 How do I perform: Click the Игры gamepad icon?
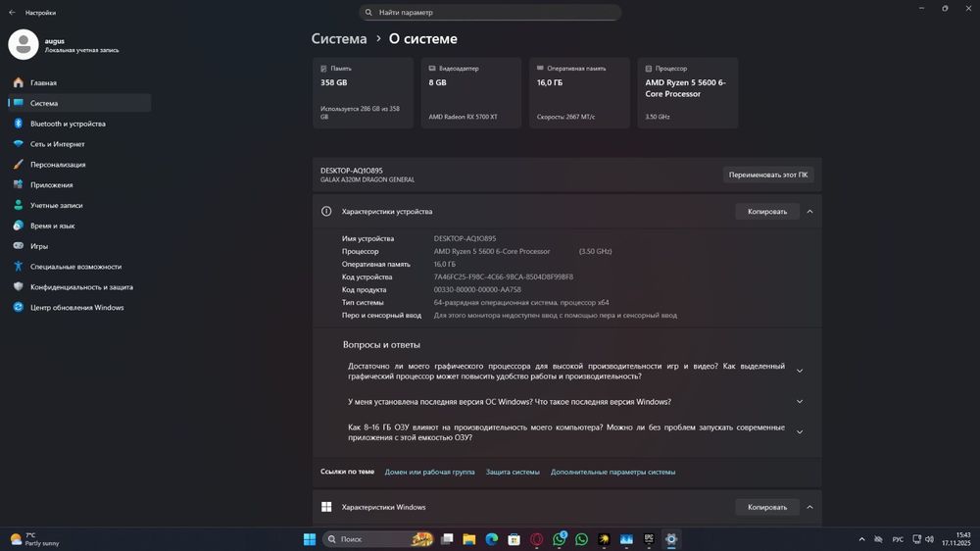18,246
